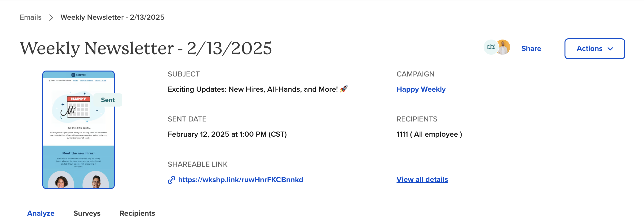Image resolution: width=644 pixels, height=224 pixels.
Task: Click the breadcrumb chevron separator arrow
Action: coord(51,18)
